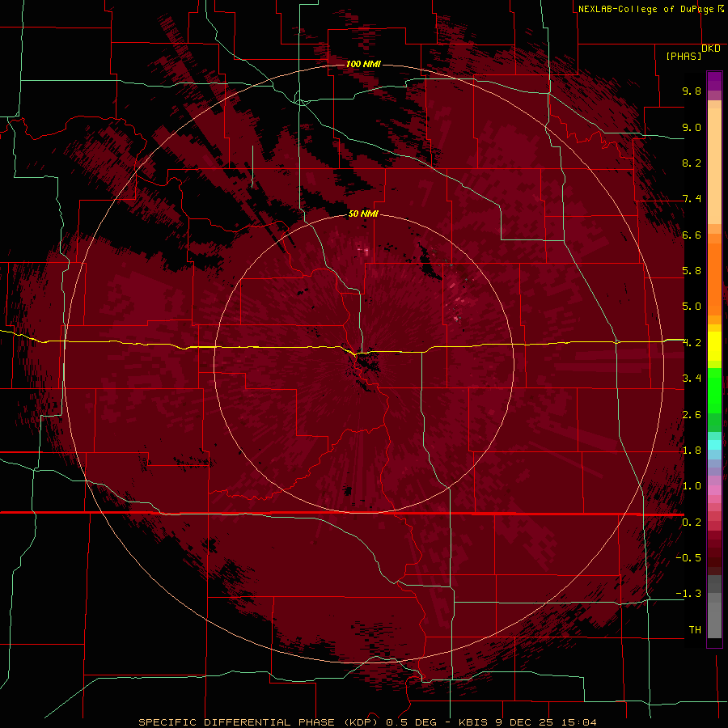This screenshot has height=728, width=728.
Task: Click the 0.2 value on the color scale
Action: click(692, 523)
